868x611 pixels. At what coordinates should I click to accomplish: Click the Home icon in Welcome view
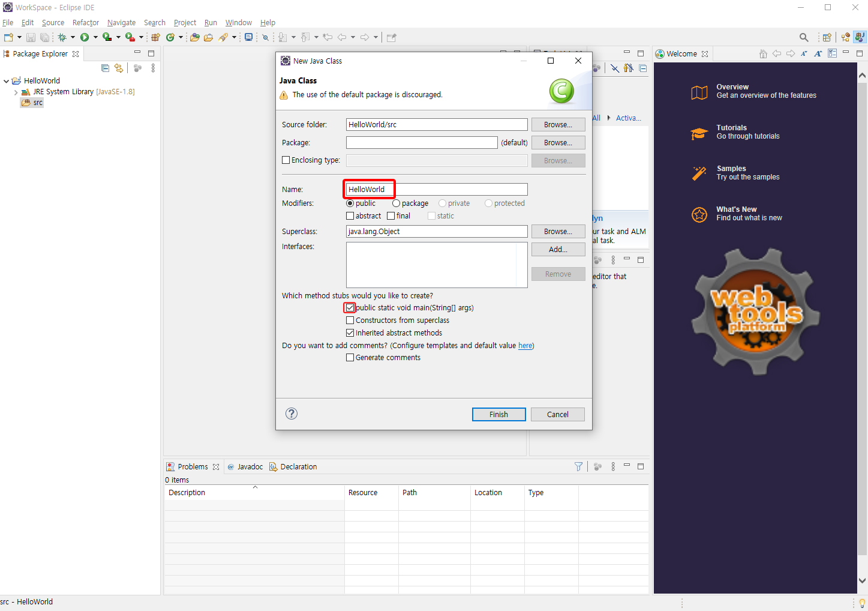coord(763,54)
